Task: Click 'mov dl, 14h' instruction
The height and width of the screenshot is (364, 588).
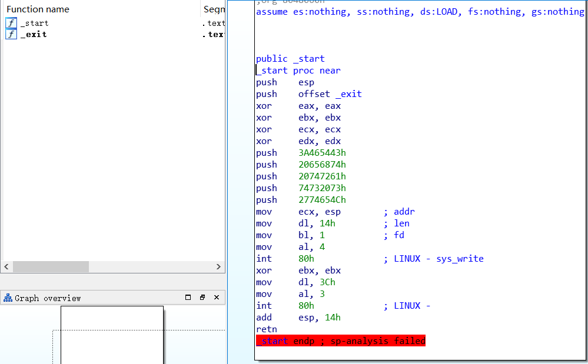Action: click(x=295, y=223)
